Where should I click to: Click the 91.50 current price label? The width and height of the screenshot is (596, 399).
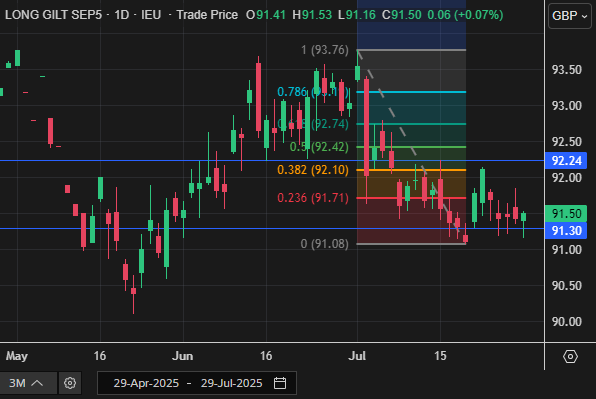click(566, 214)
